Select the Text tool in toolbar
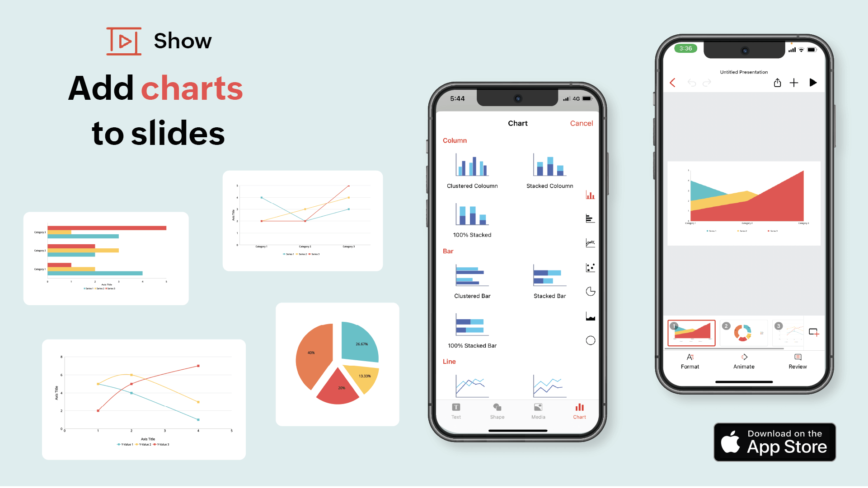This screenshot has height=488, width=868. (456, 411)
